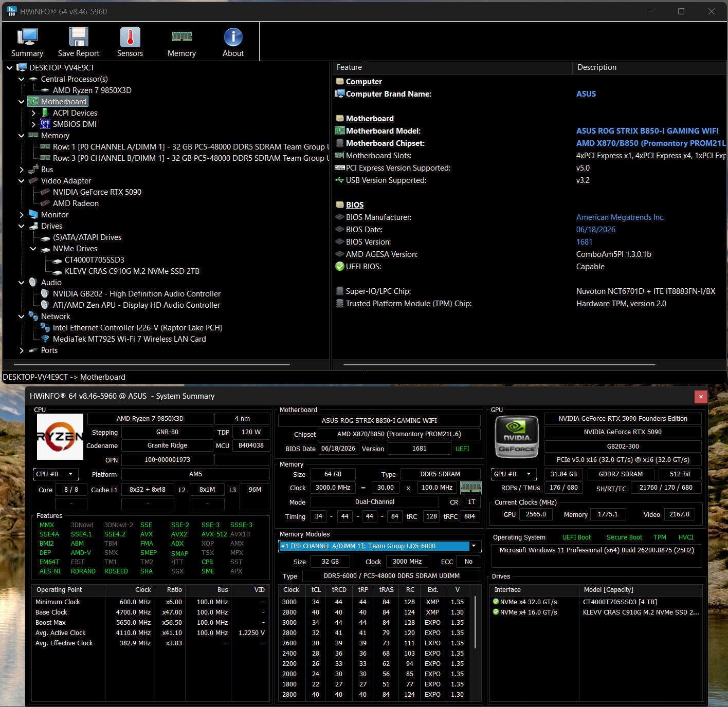728x707 pixels.
Task: Collapse the Central Processor(s) node
Action: [22, 79]
